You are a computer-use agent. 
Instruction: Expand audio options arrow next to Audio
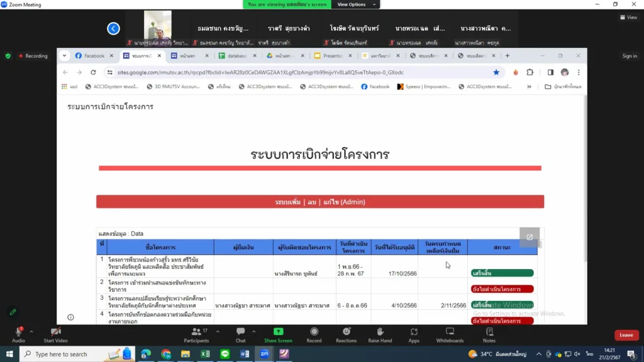(31, 332)
